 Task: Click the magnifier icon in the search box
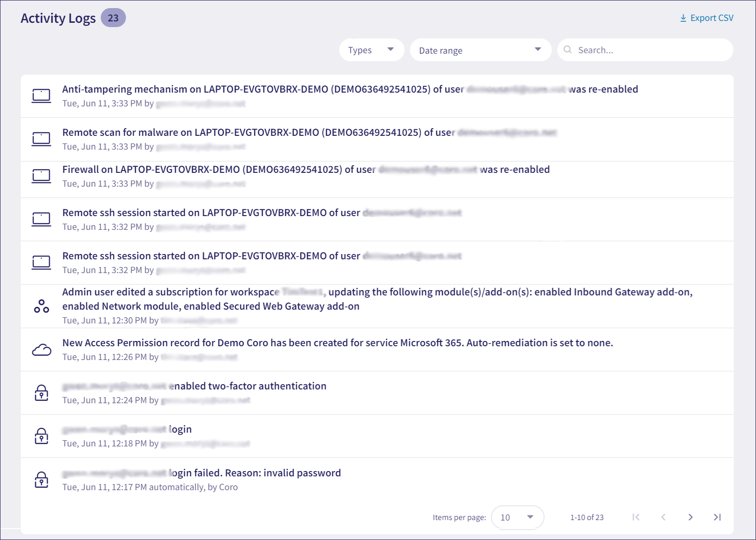pyautogui.click(x=567, y=50)
